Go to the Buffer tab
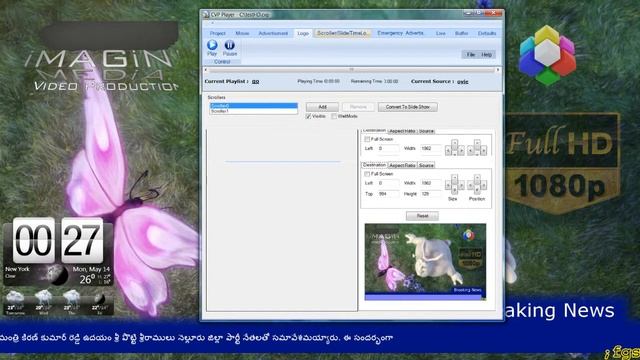This screenshot has height=360, width=640. coord(461,33)
